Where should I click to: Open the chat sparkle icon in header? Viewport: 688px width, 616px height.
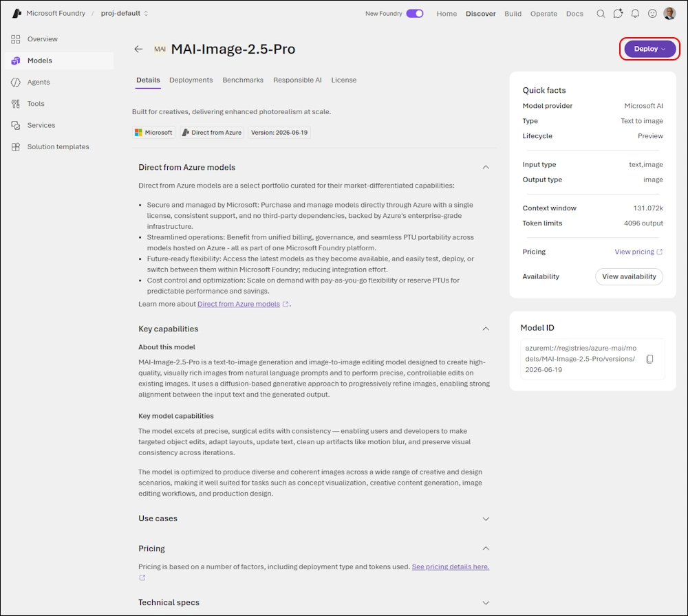click(618, 14)
